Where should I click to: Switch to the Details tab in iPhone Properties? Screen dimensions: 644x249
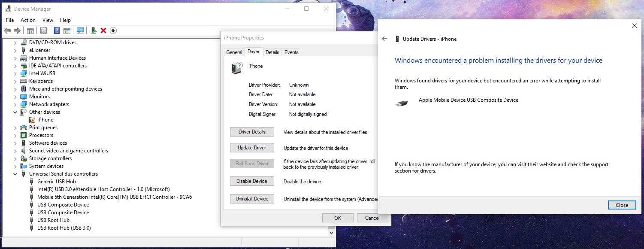(272, 52)
